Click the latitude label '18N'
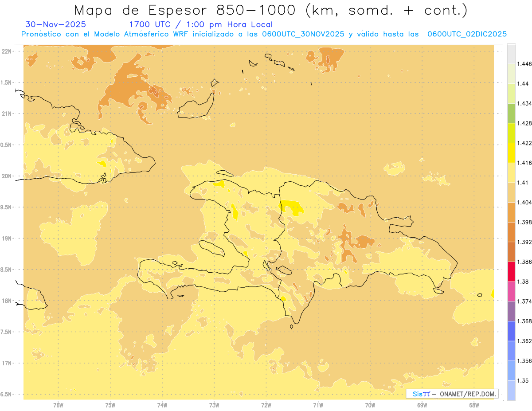The width and height of the screenshot is (532, 411). click(x=7, y=301)
